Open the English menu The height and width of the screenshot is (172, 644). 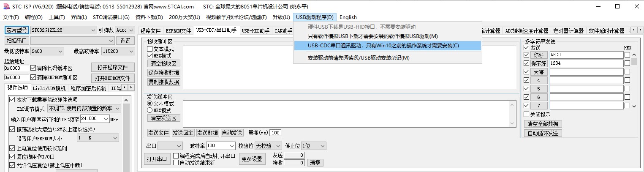coord(348,17)
